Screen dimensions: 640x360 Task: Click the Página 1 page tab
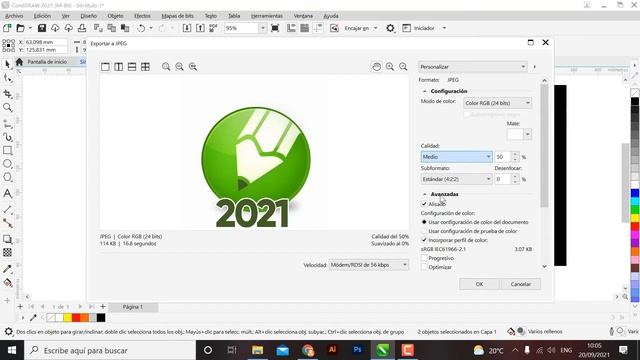pyautogui.click(x=133, y=307)
